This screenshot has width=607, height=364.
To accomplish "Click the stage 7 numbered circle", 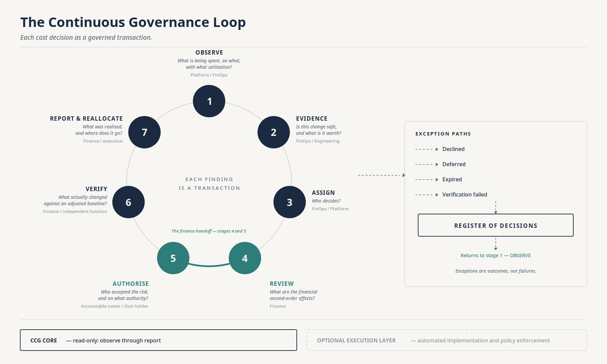I will click(144, 132).
